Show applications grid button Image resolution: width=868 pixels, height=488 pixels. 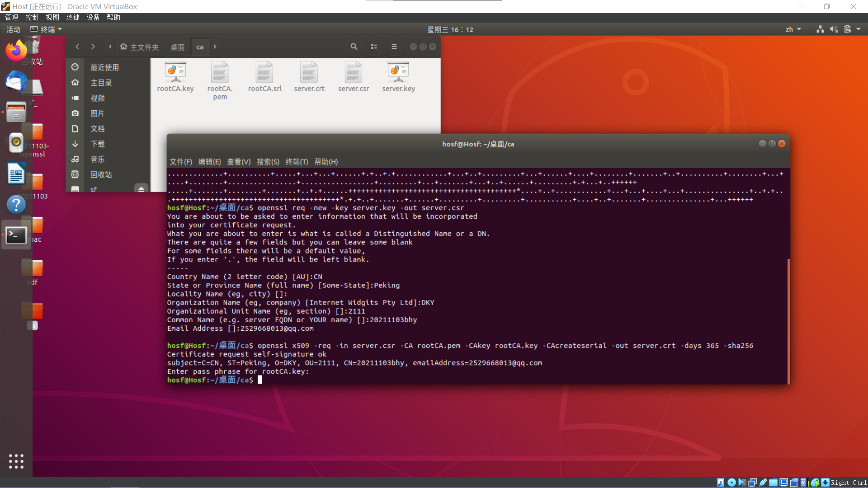tap(16, 461)
